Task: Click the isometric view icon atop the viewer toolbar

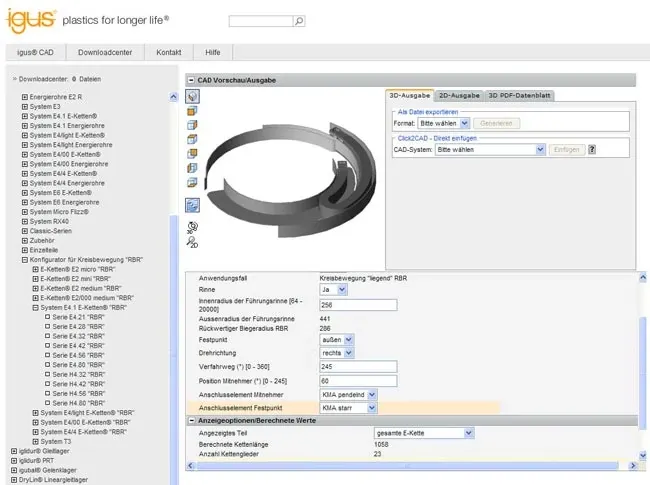Action: (193, 97)
